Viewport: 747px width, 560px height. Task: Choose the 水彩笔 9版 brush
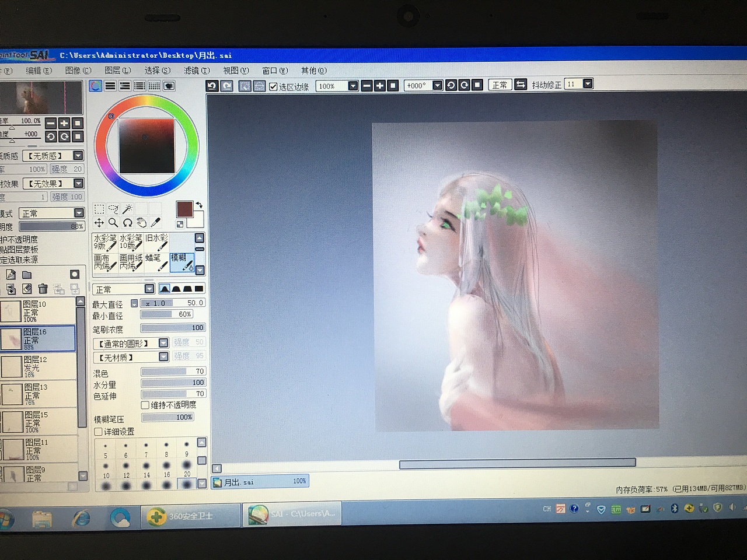pos(104,242)
